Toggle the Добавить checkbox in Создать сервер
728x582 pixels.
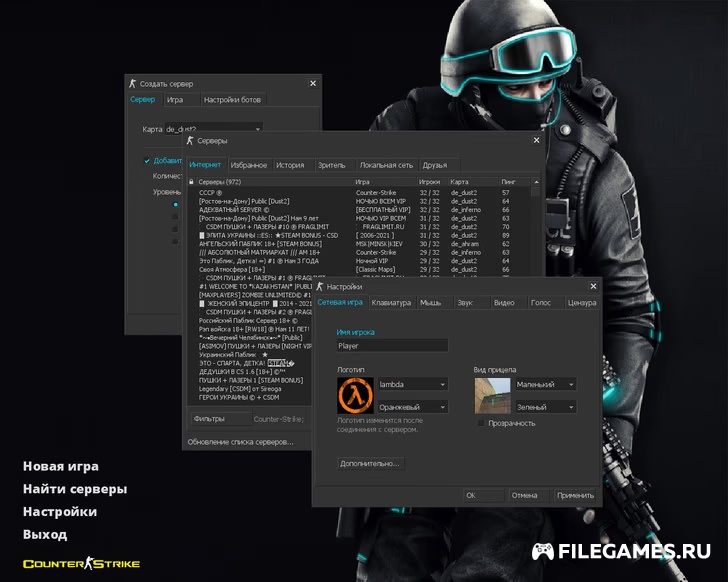(147, 161)
